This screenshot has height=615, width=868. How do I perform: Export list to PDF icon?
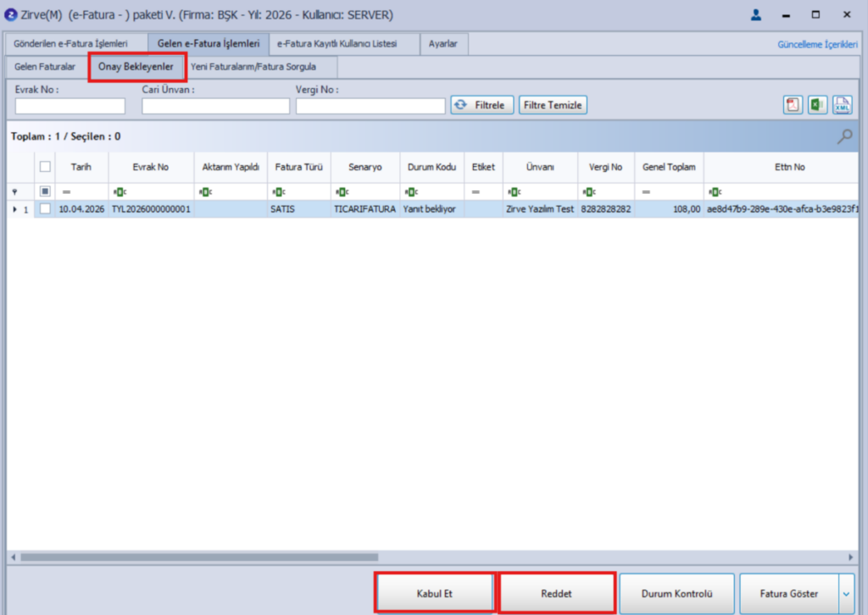(793, 104)
